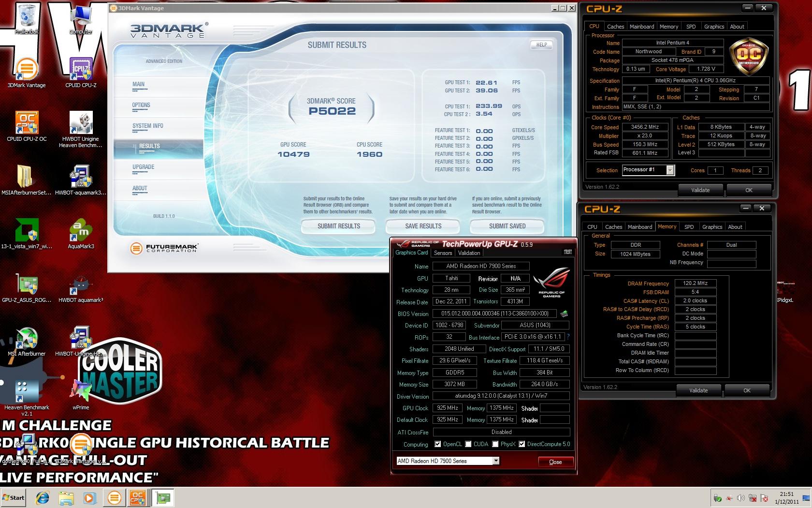This screenshot has height=508, width=812.
Task: Open the MSIAfterburnerSetup folder icon
Action: click(x=27, y=180)
